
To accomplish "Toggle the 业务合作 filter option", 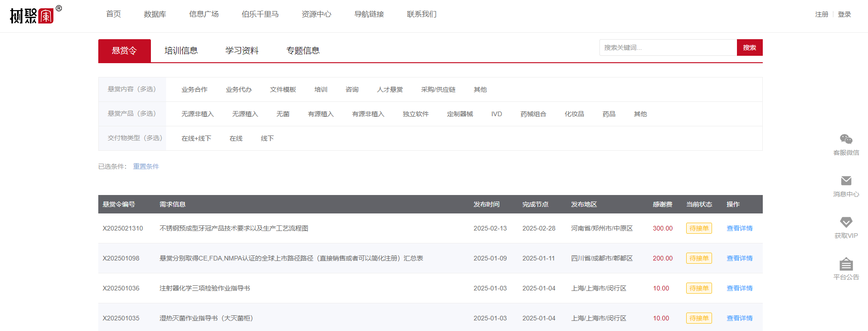I will point(194,89).
